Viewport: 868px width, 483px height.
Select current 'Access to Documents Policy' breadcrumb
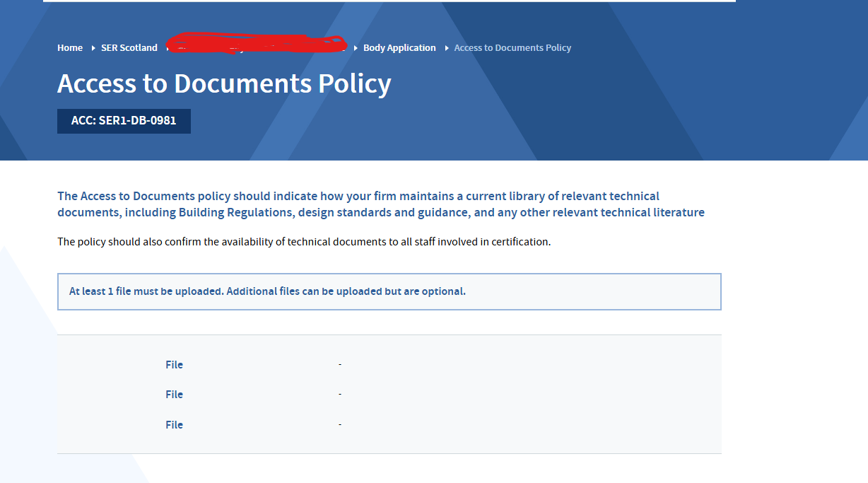pos(512,48)
